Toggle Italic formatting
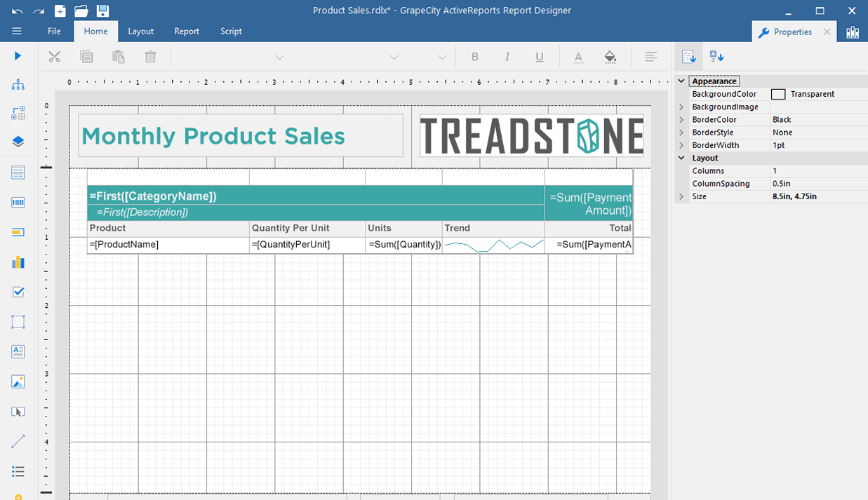Viewport: 868px width, 500px height. pyautogui.click(x=507, y=57)
